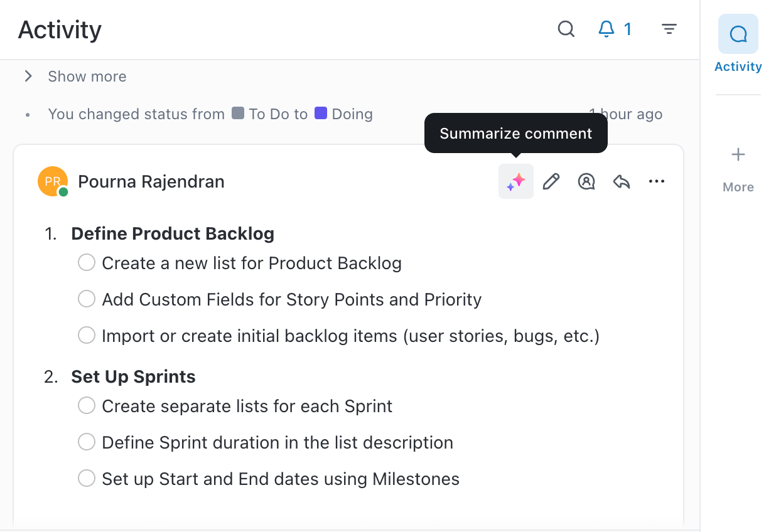Click the AI Summarize comment sparkle icon
Image resolution: width=776 pixels, height=532 pixels.
click(x=516, y=182)
